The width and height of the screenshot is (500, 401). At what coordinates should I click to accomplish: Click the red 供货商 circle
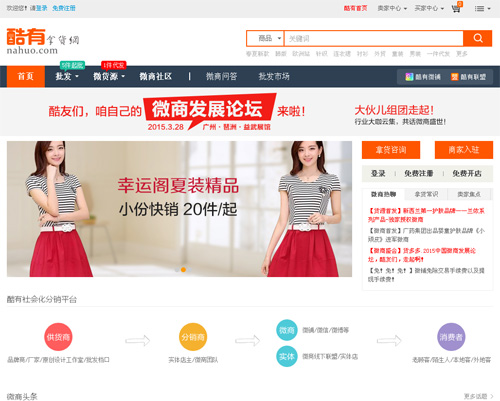(58, 337)
